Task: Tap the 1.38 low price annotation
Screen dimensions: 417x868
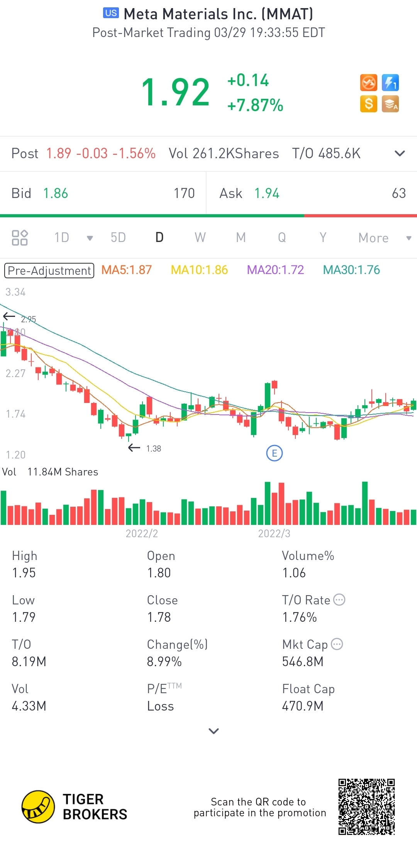Action: tap(153, 448)
